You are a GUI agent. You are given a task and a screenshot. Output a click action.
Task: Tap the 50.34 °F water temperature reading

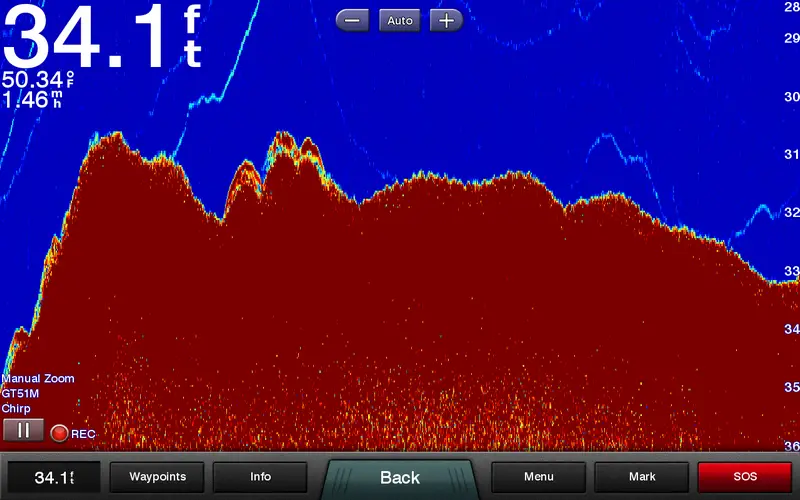[36, 79]
